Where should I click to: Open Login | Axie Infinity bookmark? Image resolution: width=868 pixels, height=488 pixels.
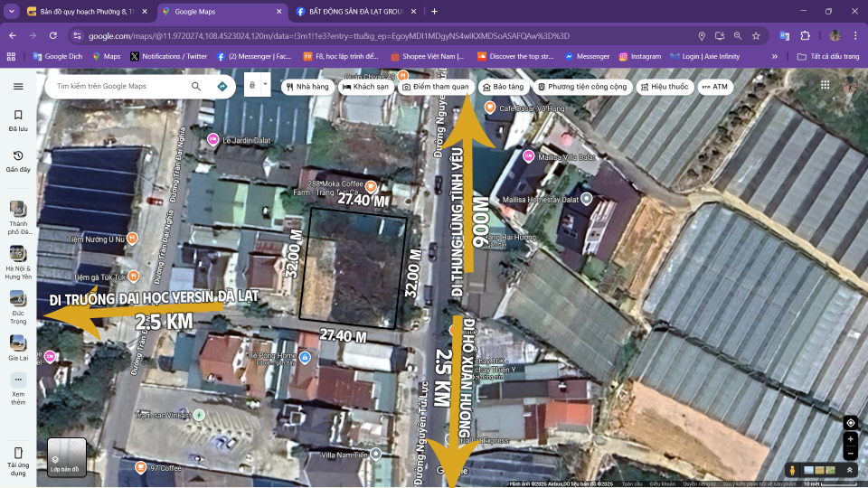click(704, 56)
